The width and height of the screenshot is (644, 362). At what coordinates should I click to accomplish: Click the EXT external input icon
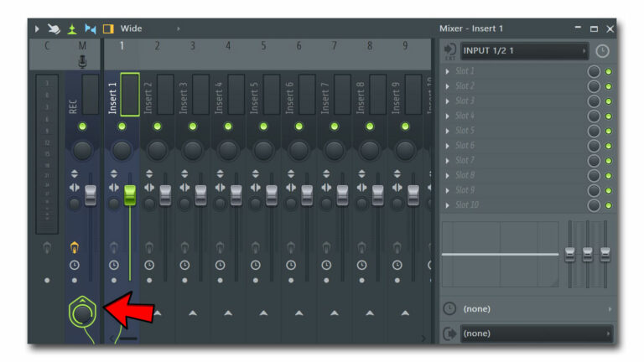[449, 51]
